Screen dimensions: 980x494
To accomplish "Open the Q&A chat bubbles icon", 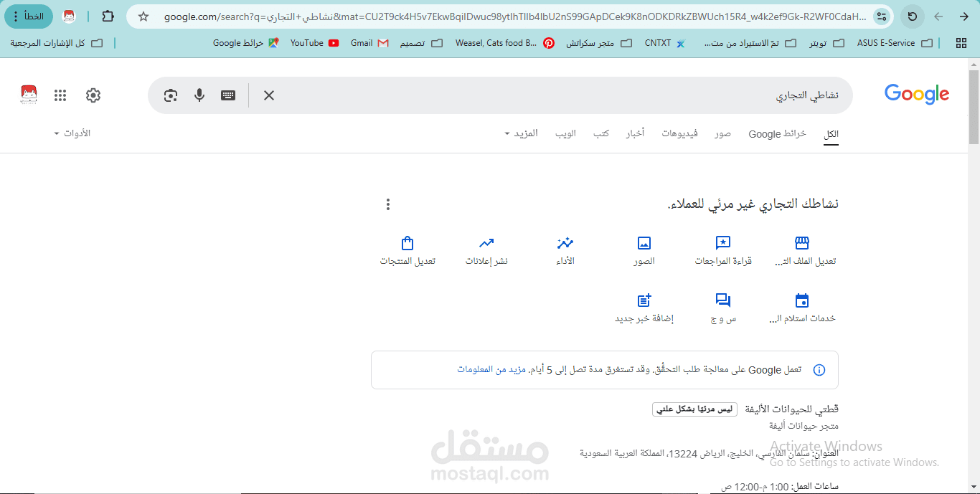I will (x=723, y=300).
